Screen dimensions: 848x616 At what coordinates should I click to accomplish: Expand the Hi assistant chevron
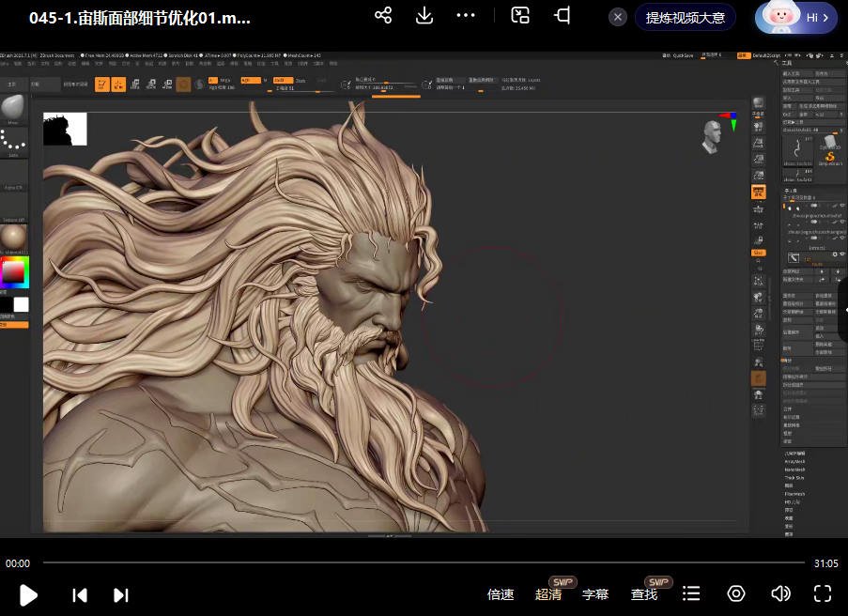[x=825, y=17]
